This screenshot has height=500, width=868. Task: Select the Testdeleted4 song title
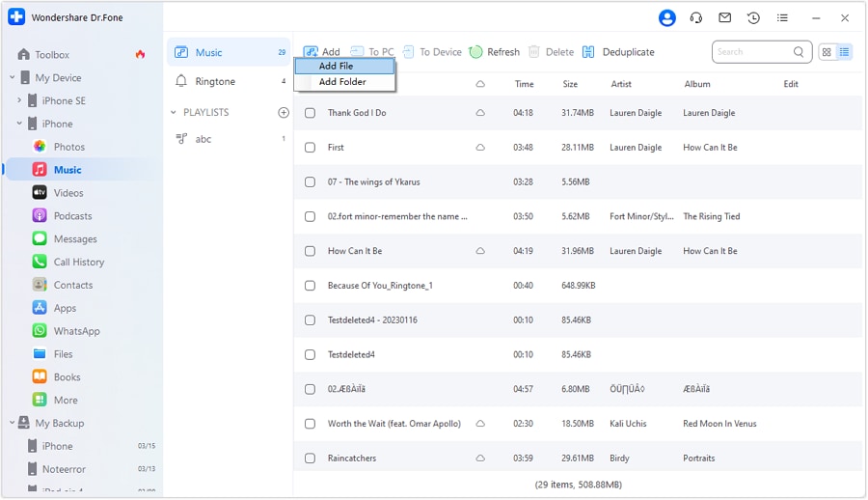pyautogui.click(x=351, y=355)
